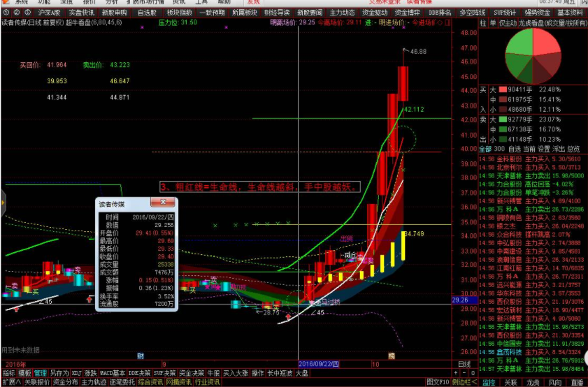Image resolution: width=588 pixels, height=387 pixels.
Task: Click the 财 marker on the timeline
Action: pyautogui.click(x=141, y=356)
